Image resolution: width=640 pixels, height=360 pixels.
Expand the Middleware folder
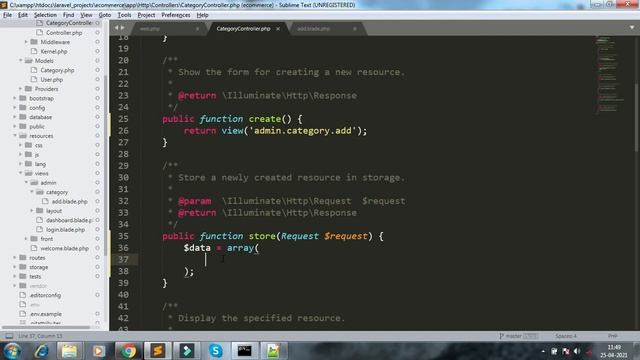pos(26,42)
